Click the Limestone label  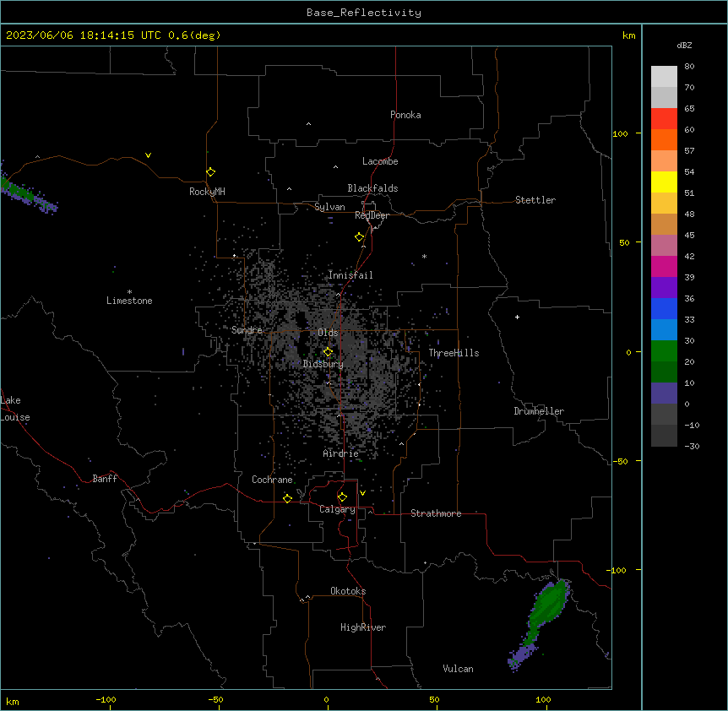tap(129, 301)
